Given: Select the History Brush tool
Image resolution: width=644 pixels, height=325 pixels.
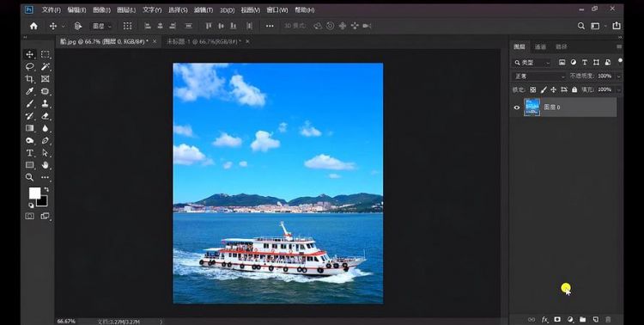Looking at the screenshot, I should 29,116.
